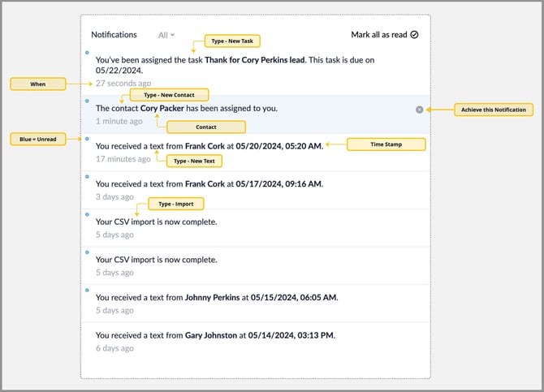Viewport: 544px width, 392px height.
Task: Click the 6 days ago timestamp
Action: (114, 348)
